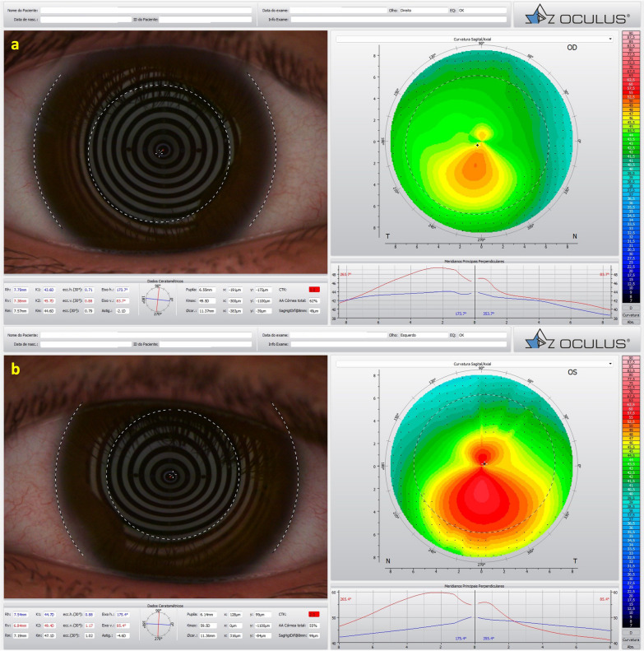This screenshot has height=651, width=644.
Task: Select the ecc.v. value 1.17
Action: point(89,625)
